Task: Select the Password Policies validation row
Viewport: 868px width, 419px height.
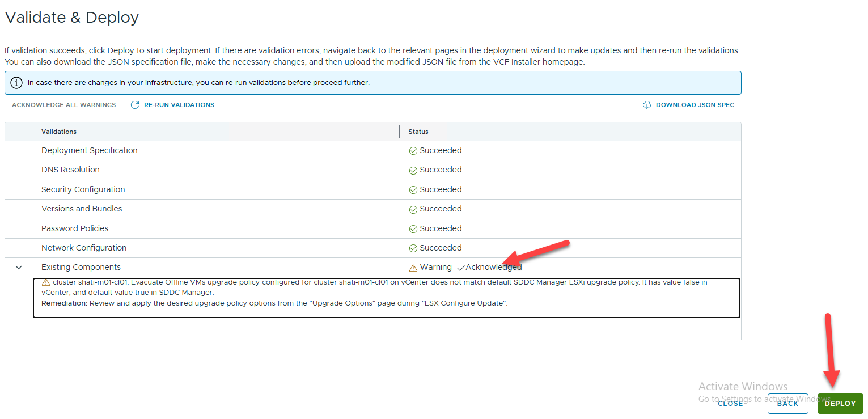Action: click(x=75, y=228)
